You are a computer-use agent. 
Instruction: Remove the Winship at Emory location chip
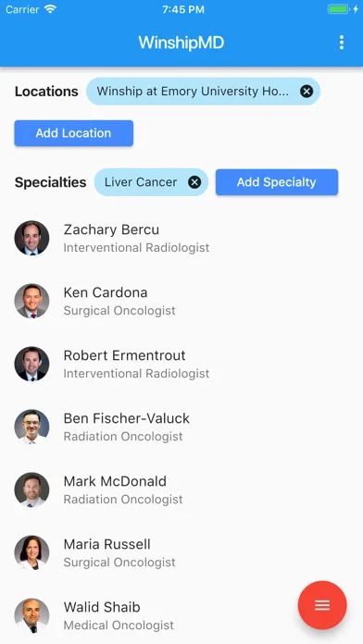pos(307,92)
